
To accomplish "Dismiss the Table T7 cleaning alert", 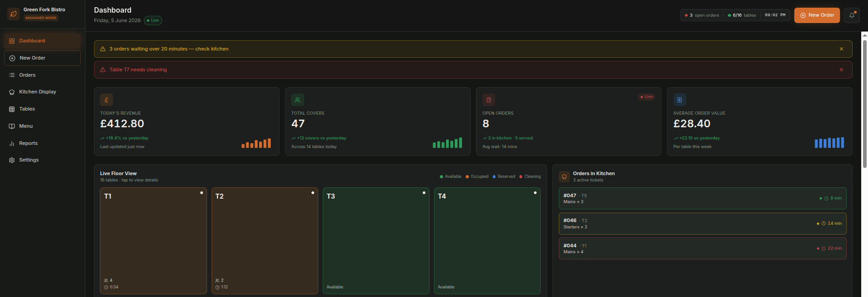I will coord(841,70).
